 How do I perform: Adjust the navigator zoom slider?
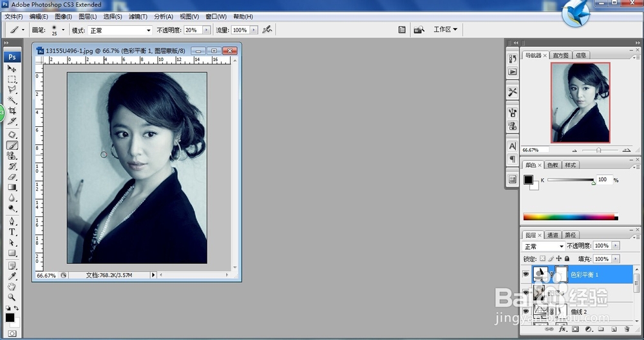point(599,150)
